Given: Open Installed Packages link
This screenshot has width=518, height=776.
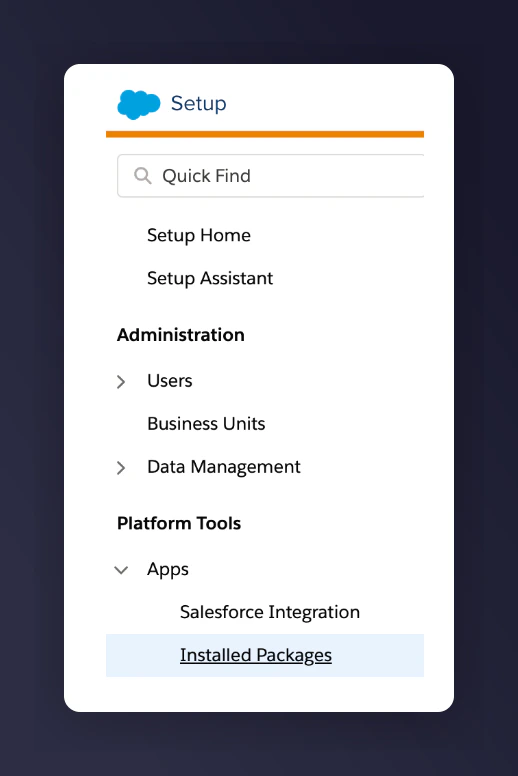Looking at the screenshot, I should pos(256,655).
